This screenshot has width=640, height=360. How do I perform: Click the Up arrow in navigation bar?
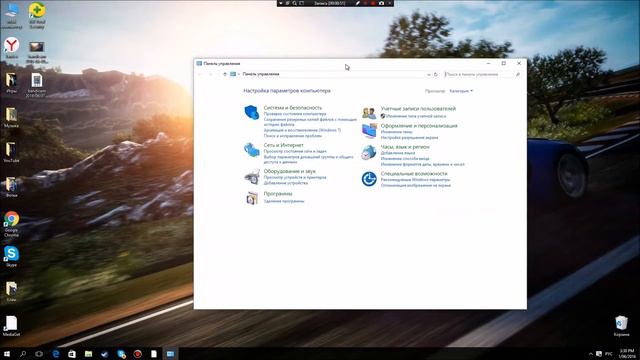(x=224, y=74)
